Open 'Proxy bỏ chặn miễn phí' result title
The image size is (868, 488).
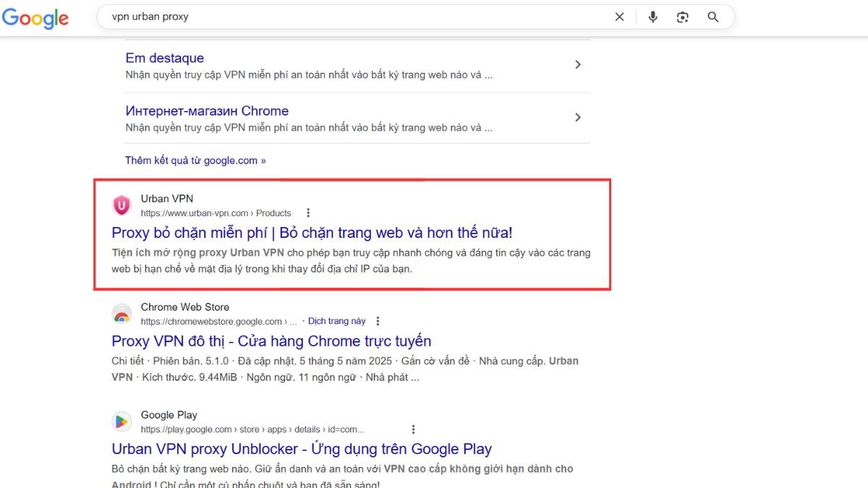coord(312,233)
